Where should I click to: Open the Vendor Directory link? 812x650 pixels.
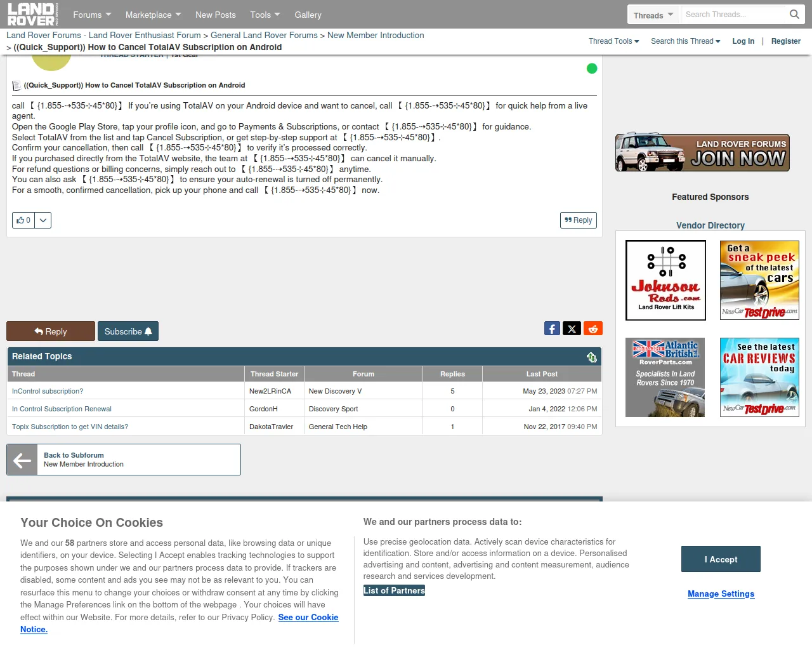pyautogui.click(x=710, y=225)
